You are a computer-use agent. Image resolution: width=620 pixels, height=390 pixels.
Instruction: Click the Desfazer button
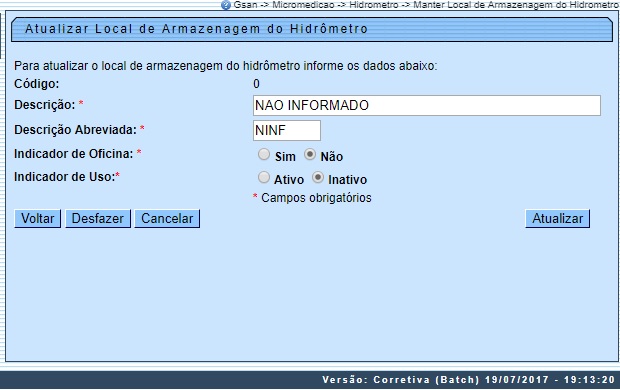point(98,219)
